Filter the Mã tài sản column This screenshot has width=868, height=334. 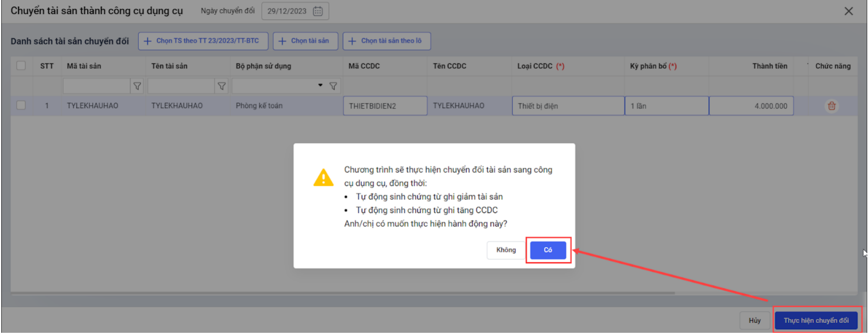pyautogui.click(x=137, y=86)
